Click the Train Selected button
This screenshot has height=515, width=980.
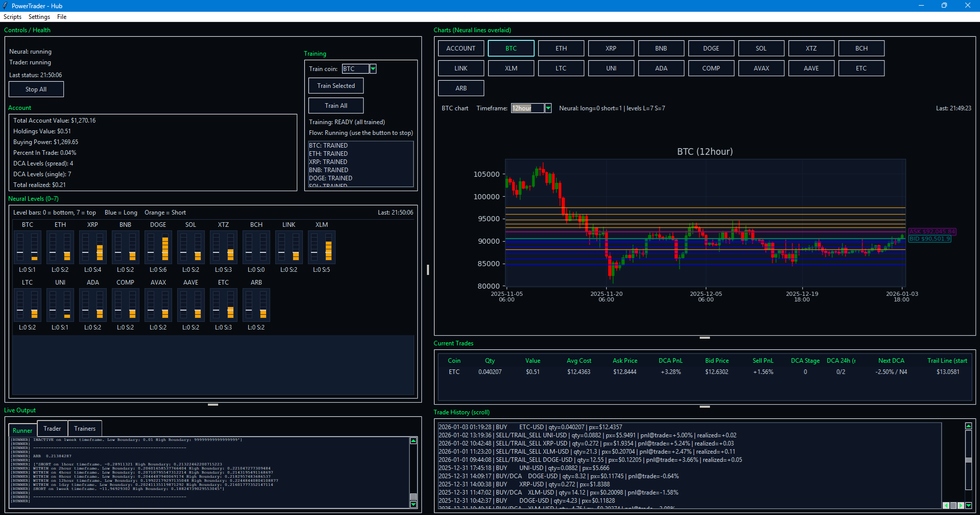point(336,86)
